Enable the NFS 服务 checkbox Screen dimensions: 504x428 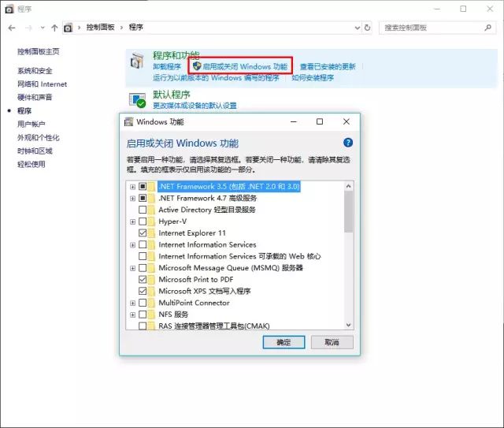[143, 314]
